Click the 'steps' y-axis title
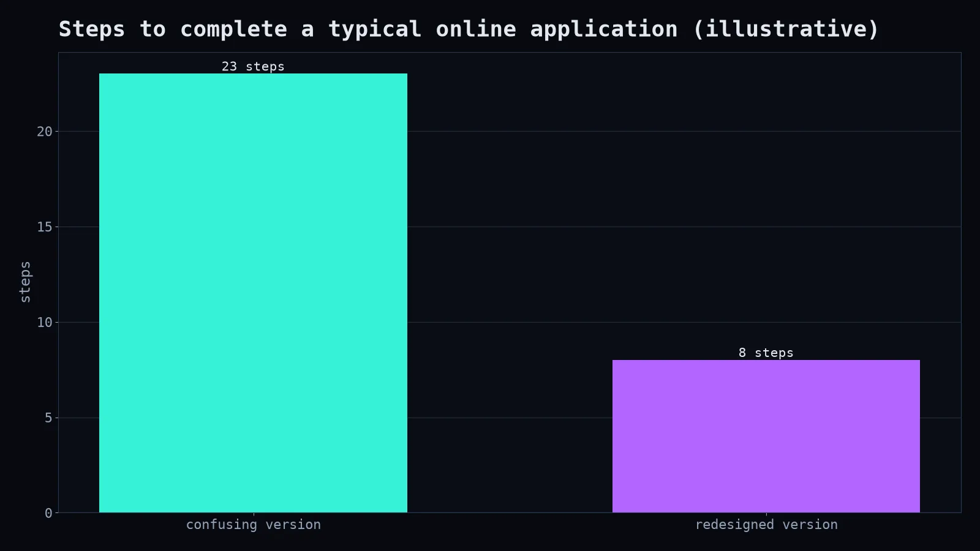The image size is (980, 551). pos(25,282)
